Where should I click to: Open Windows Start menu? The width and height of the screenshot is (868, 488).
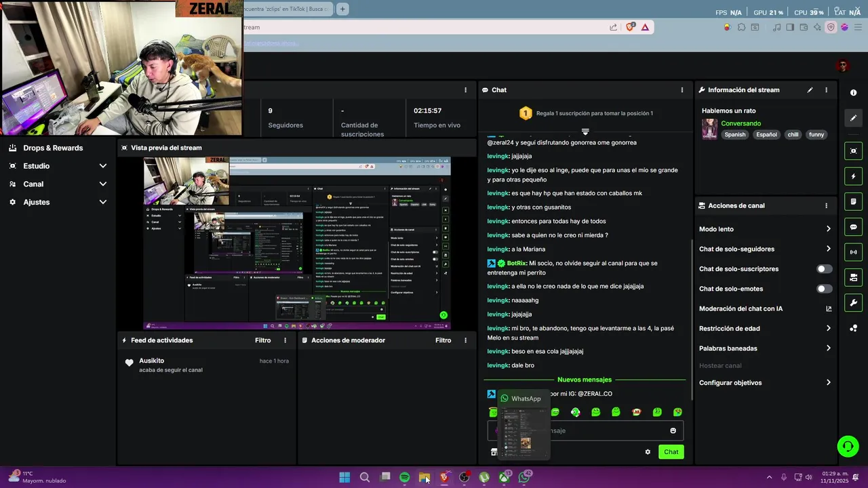click(x=344, y=477)
